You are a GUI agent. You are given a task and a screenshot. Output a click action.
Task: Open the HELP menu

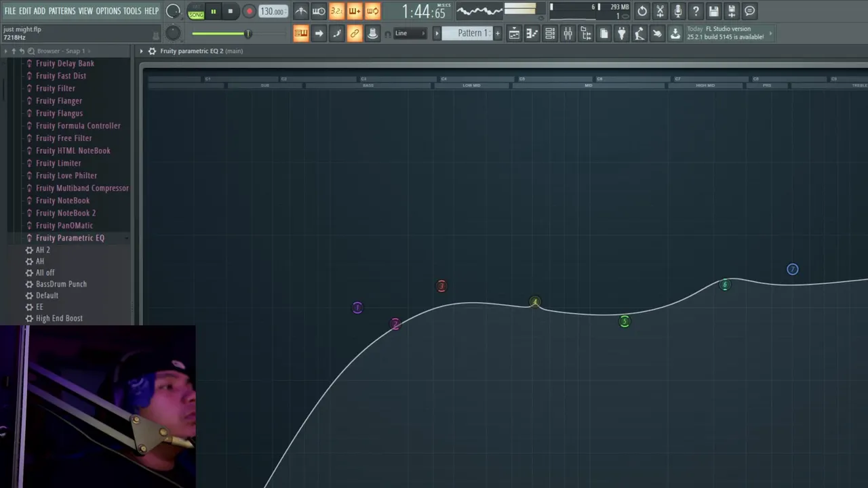tap(151, 11)
